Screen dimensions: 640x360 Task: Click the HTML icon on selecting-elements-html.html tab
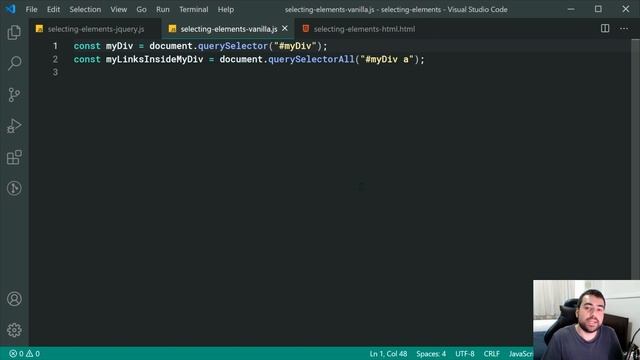[x=305, y=29]
